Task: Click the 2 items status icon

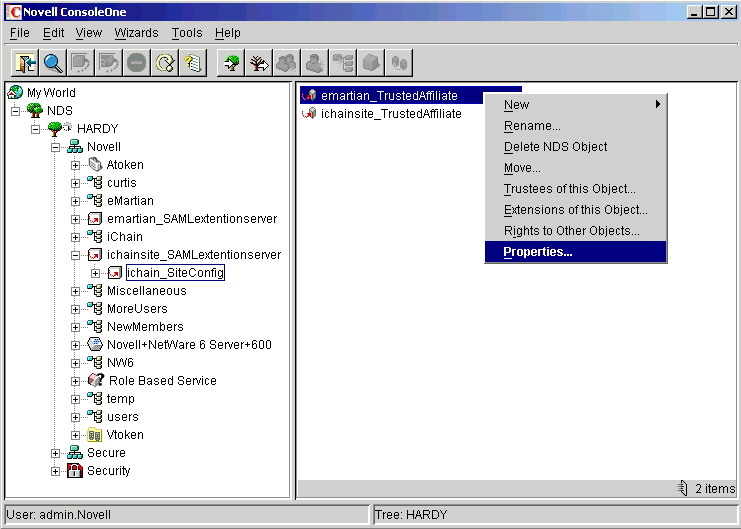Action: (x=682, y=488)
